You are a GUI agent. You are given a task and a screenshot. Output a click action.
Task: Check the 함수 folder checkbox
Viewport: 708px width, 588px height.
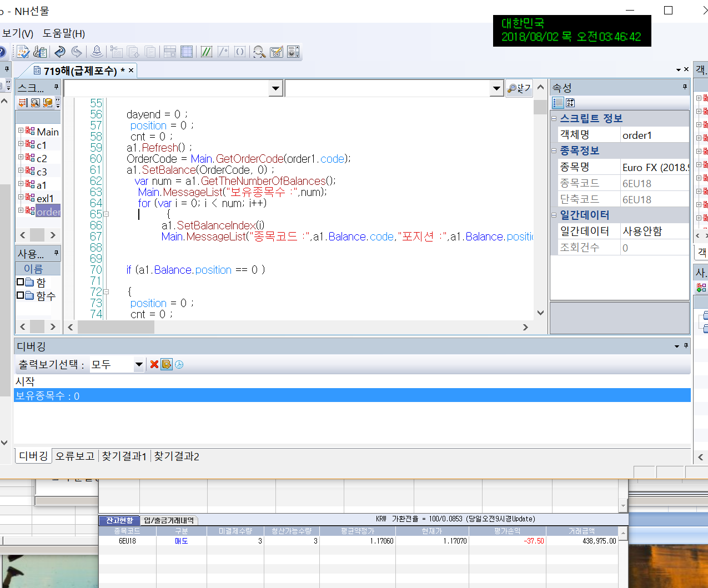(21, 295)
